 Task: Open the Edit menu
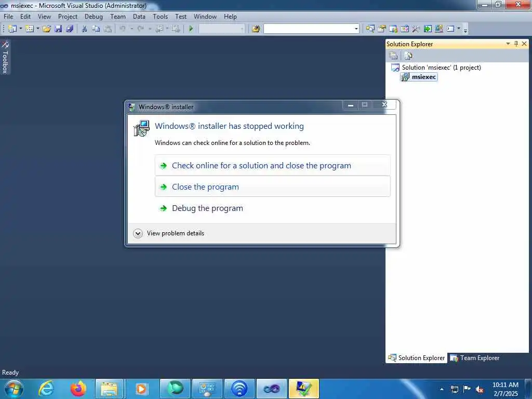coord(25,17)
